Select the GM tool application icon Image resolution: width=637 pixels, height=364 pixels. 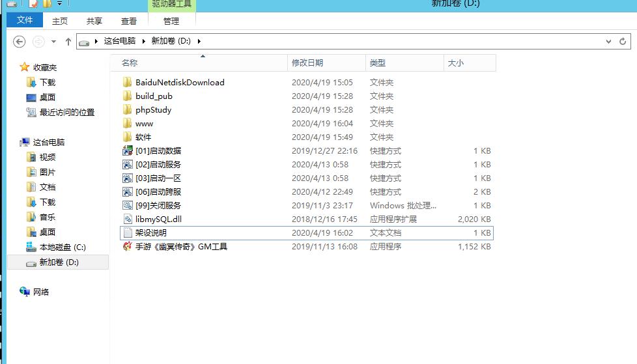(128, 247)
